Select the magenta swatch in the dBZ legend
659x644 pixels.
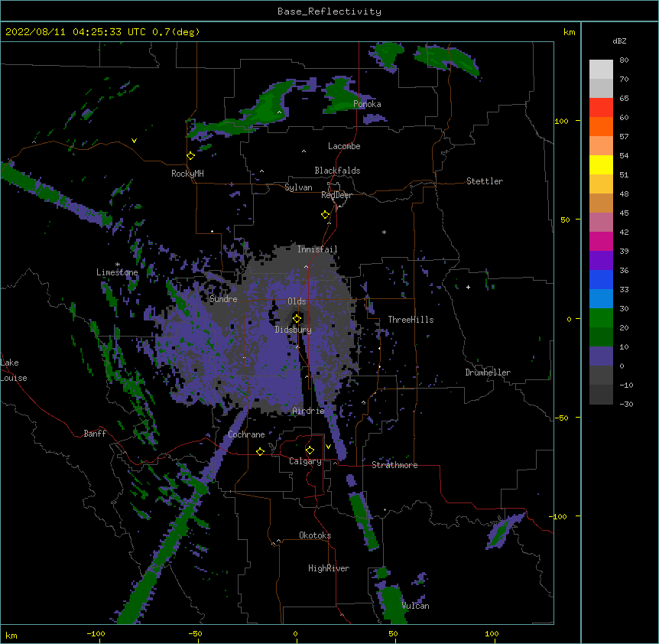[601, 241]
